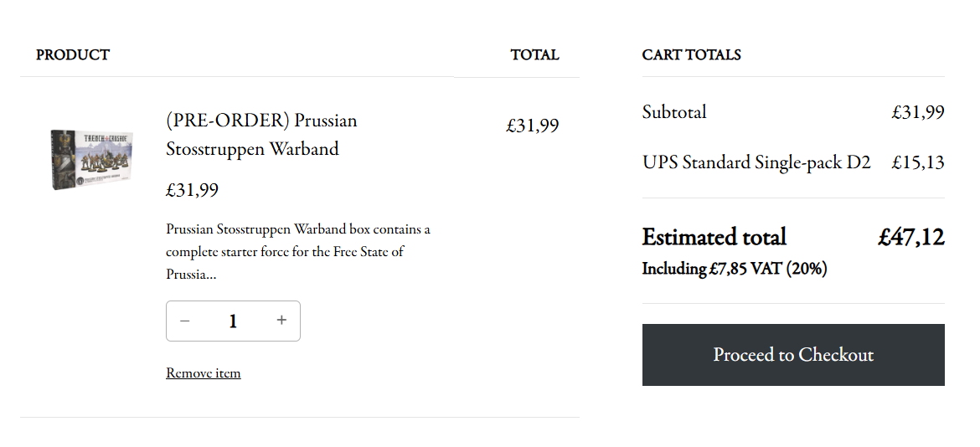Remove item from the cart
The height and width of the screenshot is (447, 980).
(203, 373)
